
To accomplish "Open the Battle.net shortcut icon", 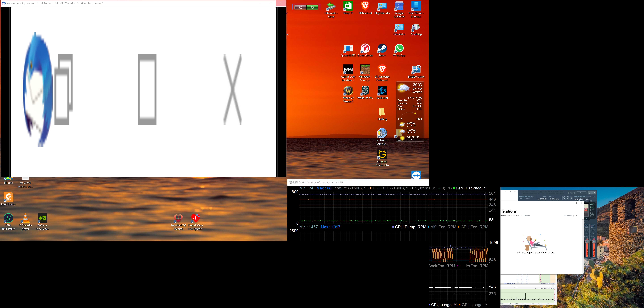I will (382, 91).
